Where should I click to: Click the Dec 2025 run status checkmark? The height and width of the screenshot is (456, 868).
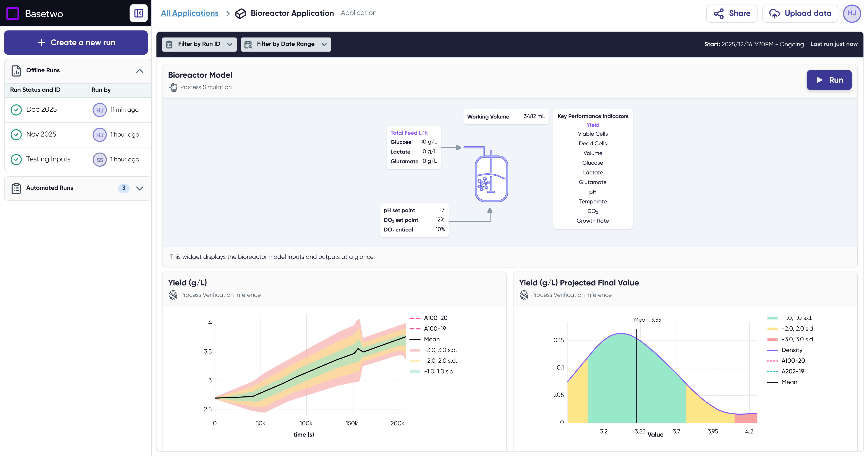pos(16,110)
